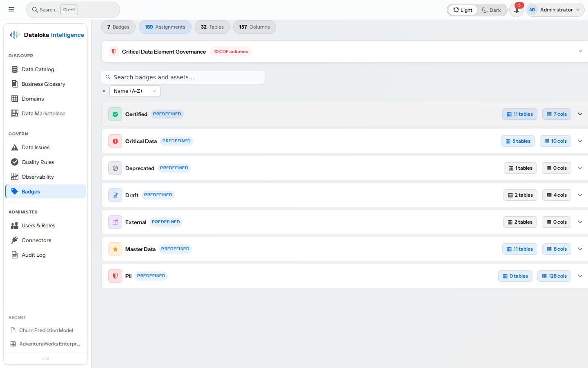Switch to Light theme
588x368 pixels.
coord(463,10)
